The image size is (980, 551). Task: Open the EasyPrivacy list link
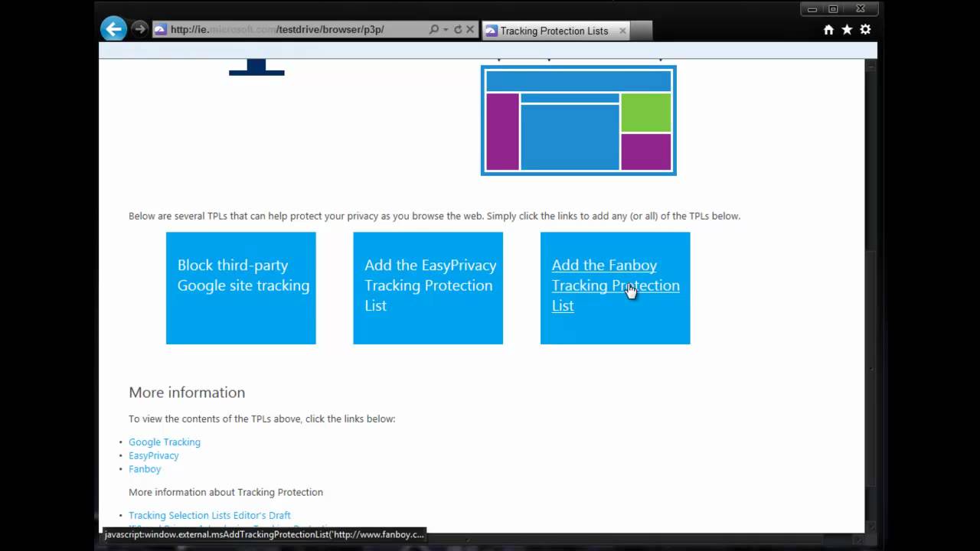coord(154,455)
